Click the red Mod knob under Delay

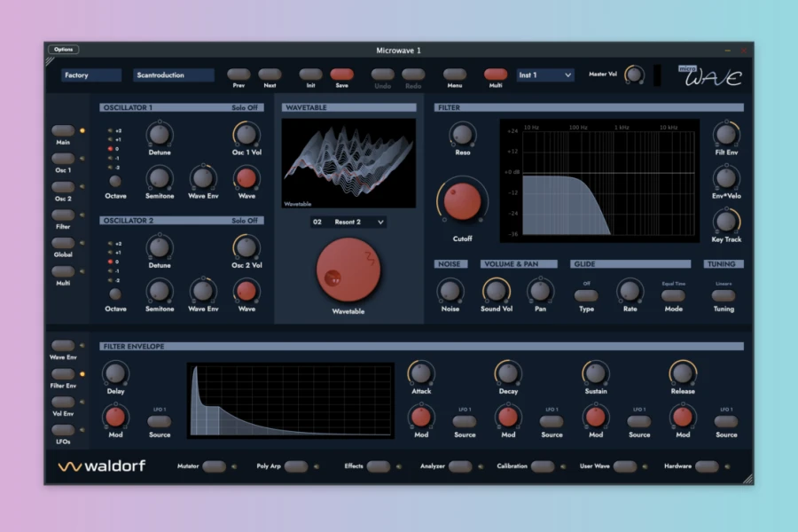pos(115,417)
